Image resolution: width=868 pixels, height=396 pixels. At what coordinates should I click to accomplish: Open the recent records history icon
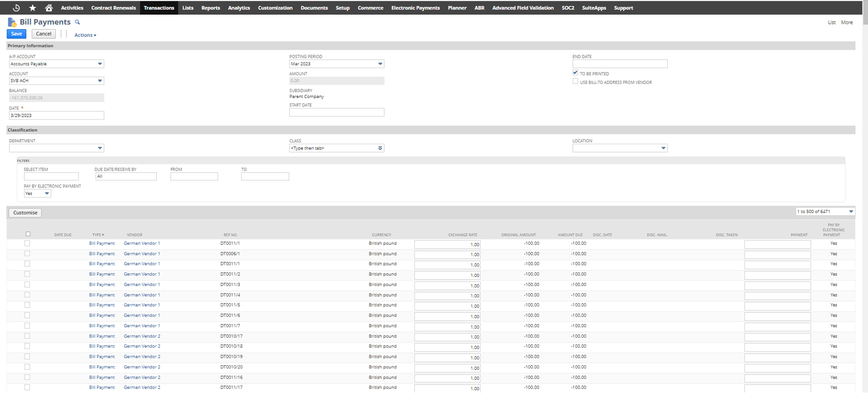tap(16, 8)
